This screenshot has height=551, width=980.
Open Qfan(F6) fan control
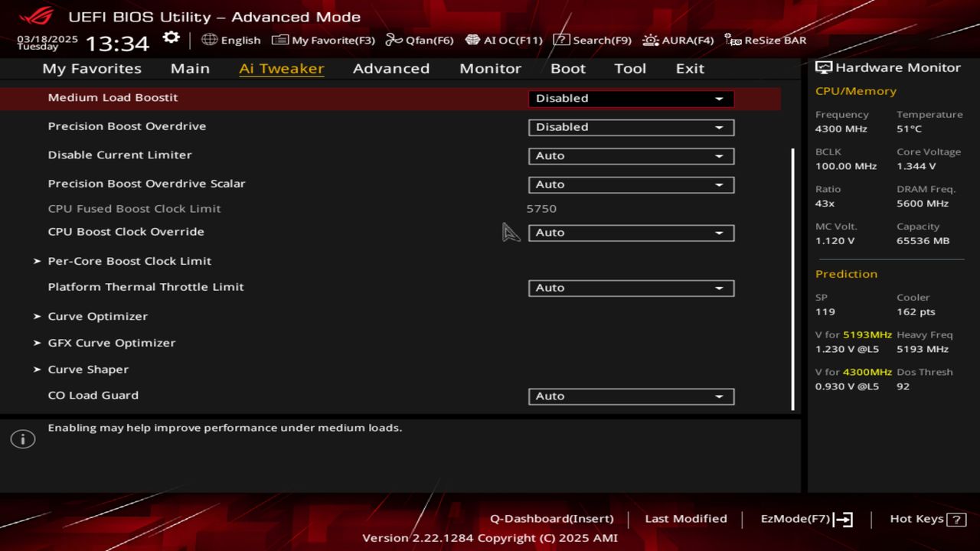(420, 40)
